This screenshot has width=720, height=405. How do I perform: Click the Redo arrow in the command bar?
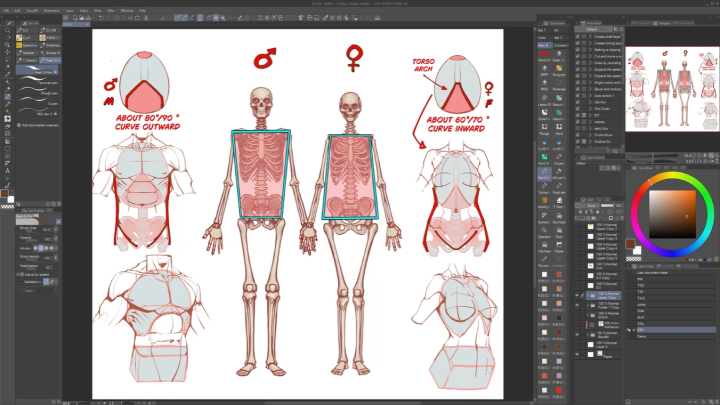pyautogui.click(x=108, y=18)
